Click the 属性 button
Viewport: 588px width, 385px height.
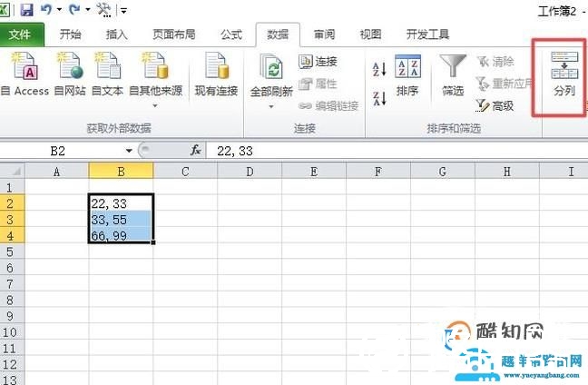click(x=318, y=84)
